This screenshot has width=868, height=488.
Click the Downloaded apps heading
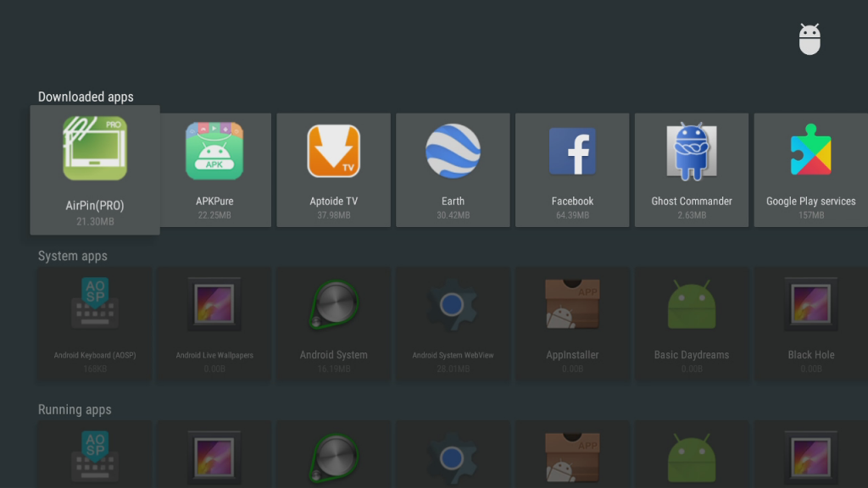86,97
